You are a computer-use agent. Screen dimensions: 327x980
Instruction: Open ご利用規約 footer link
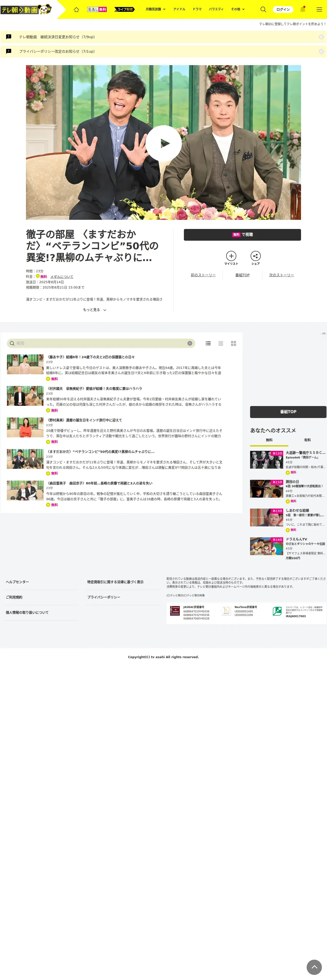point(14,597)
